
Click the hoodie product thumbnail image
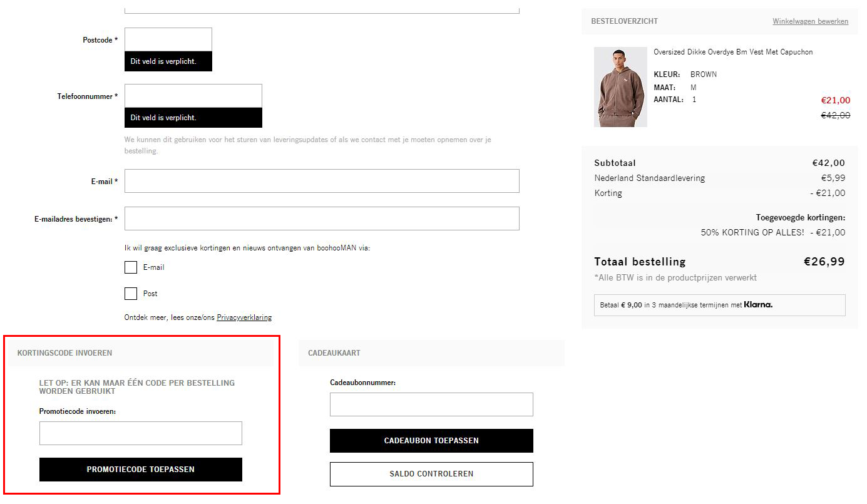click(x=620, y=87)
